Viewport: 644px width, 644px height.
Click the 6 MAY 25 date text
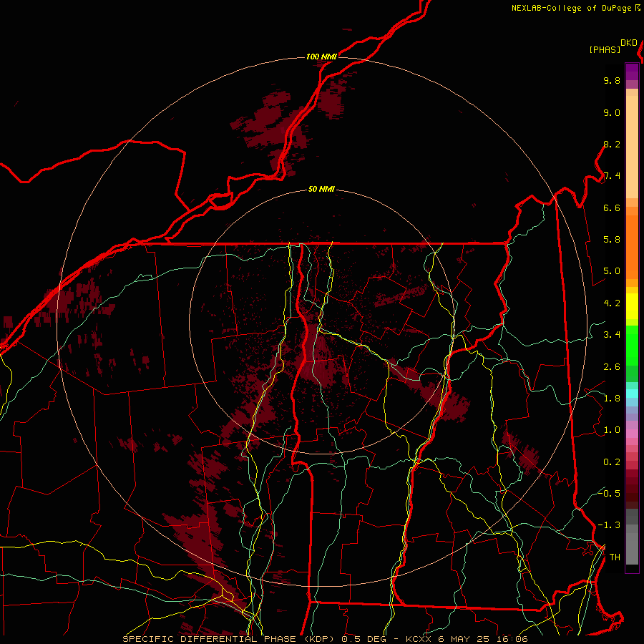pos(465,639)
